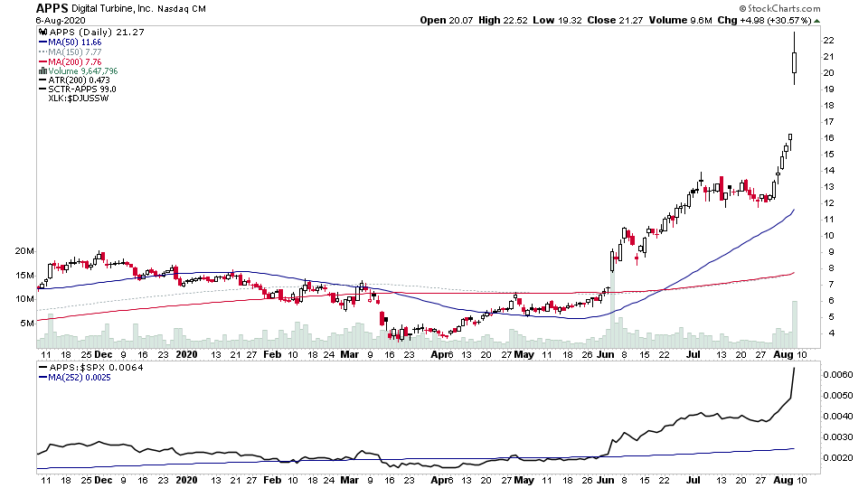Click the blue MA(50) line color marker
868x488 pixels.
click(x=42, y=42)
